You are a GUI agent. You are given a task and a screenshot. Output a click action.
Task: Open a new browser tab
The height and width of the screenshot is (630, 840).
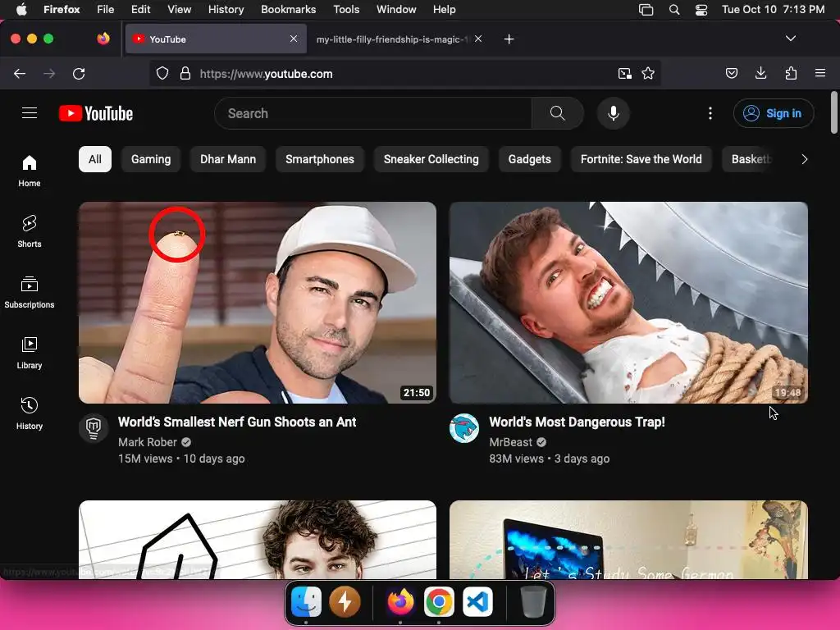tap(509, 39)
